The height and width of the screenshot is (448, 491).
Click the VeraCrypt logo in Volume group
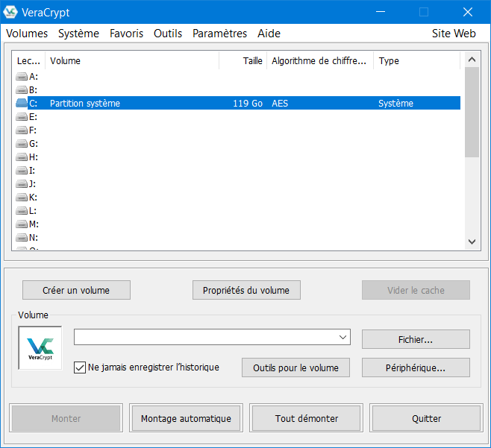(x=40, y=348)
